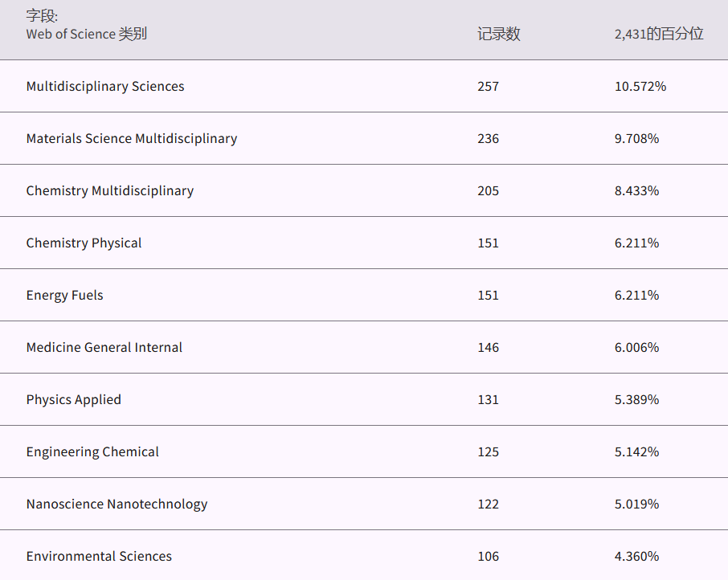Select the record count 236
The width and height of the screenshot is (728, 580).
(488, 138)
